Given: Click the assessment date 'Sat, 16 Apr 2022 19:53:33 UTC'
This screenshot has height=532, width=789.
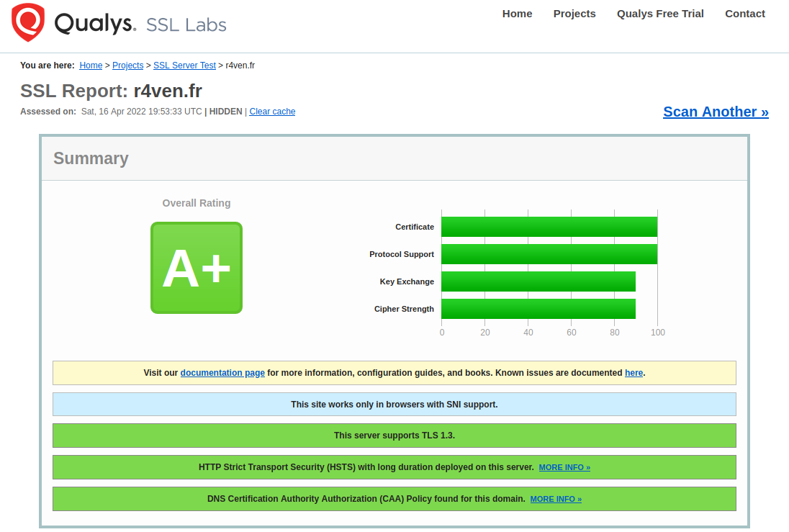Looking at the screenshot, I should 141,112.
